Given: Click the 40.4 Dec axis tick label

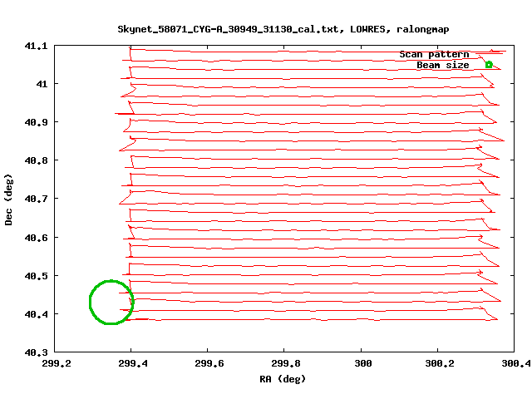Looking at the screenshot, I should [36, 314].
